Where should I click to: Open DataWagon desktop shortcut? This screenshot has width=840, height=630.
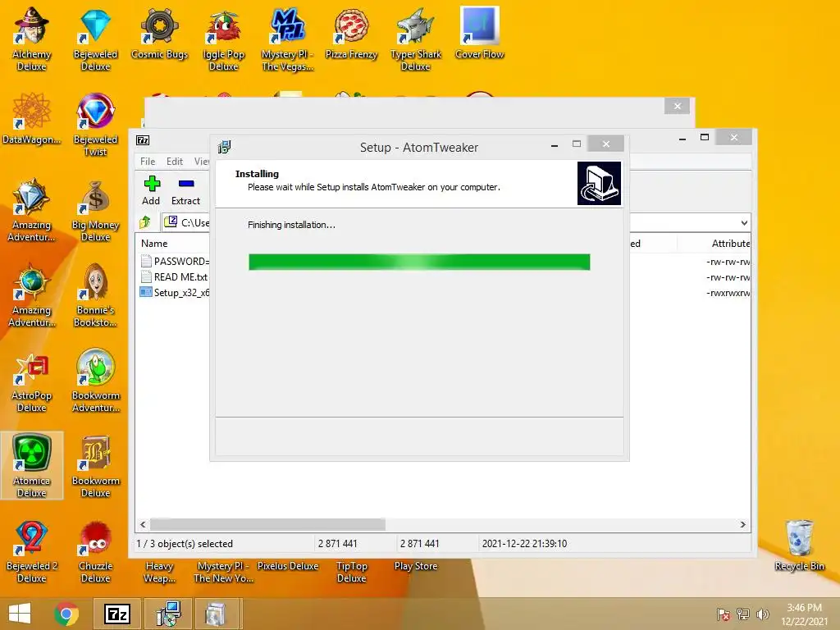(x=32, y=118)
